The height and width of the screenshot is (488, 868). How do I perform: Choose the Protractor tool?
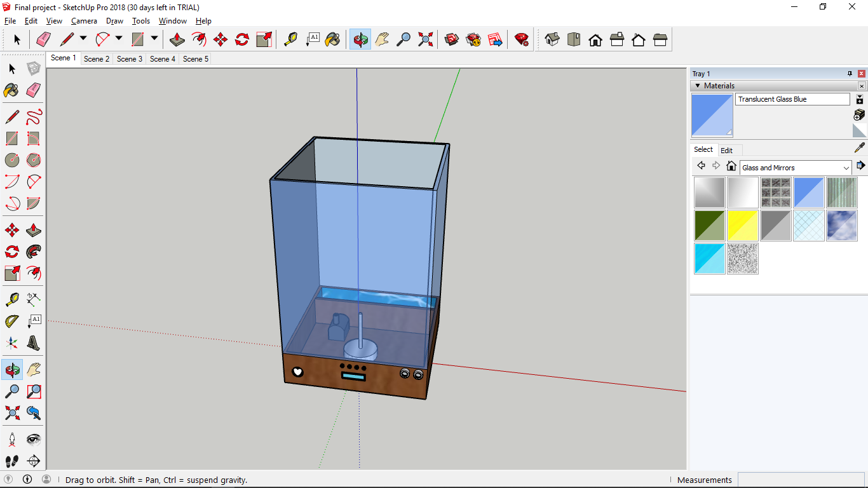(x=12, y=321)
